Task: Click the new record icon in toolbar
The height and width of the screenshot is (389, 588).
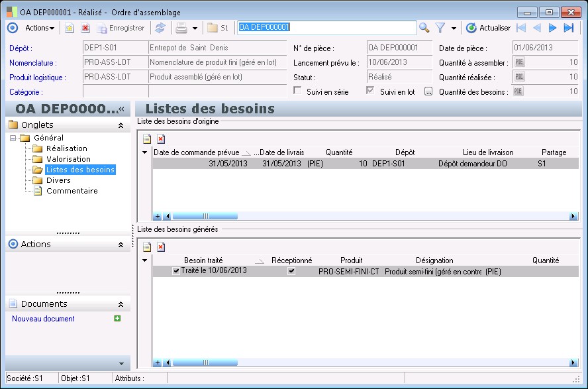Action: (x=70, y=28)
